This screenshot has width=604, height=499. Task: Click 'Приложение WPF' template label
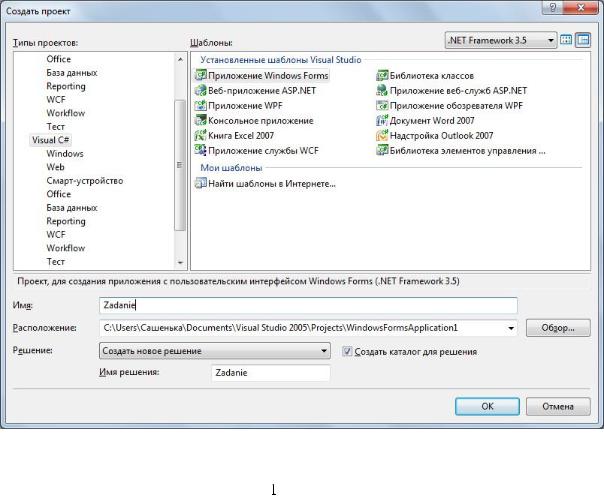[x=245, y=106]
